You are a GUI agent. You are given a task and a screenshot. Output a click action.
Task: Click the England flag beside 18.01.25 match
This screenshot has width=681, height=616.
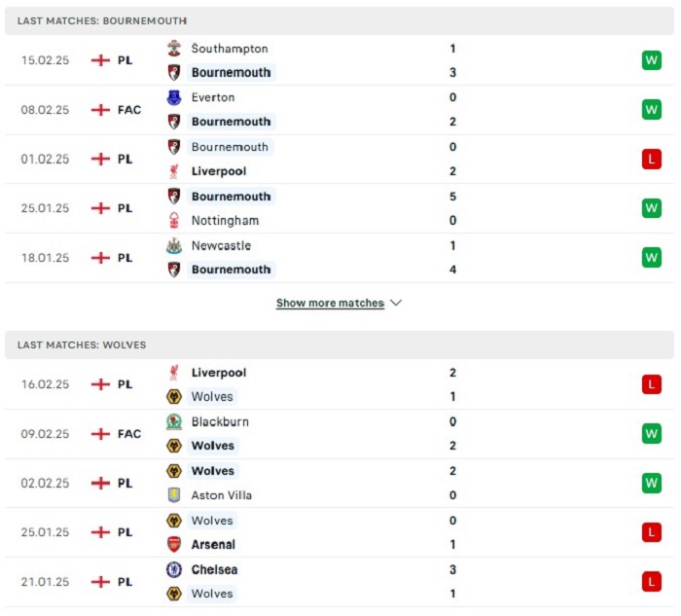click(100, 258)
